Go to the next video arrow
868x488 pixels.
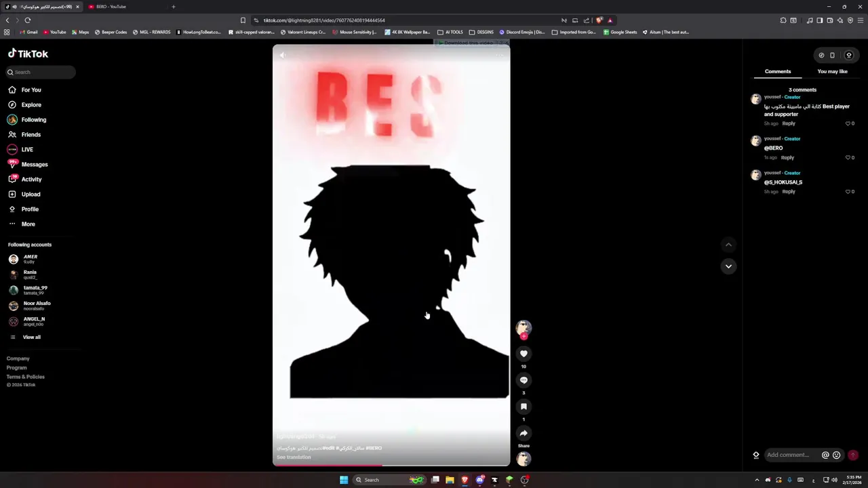tap(728, 266)
